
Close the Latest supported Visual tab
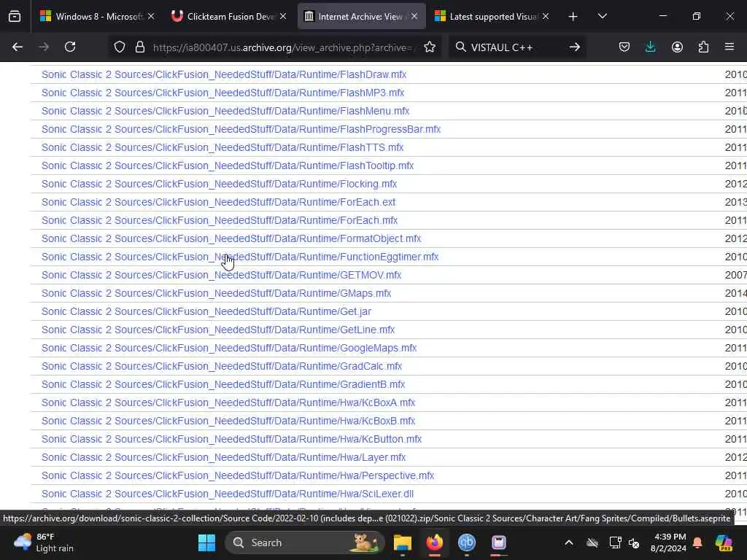coord(546,17)
